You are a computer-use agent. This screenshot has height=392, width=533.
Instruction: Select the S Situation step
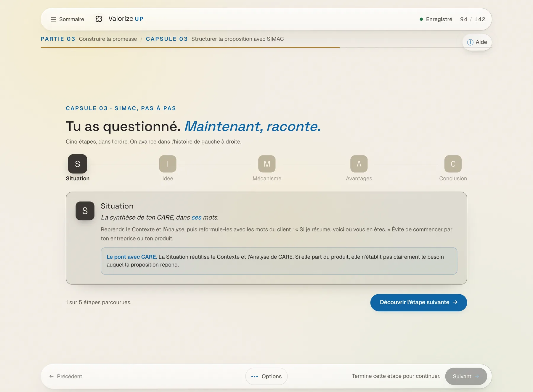[78, 168]
